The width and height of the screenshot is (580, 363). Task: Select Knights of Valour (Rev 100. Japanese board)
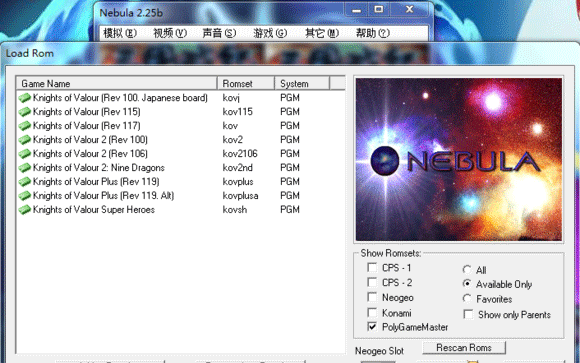pos(120,98)
